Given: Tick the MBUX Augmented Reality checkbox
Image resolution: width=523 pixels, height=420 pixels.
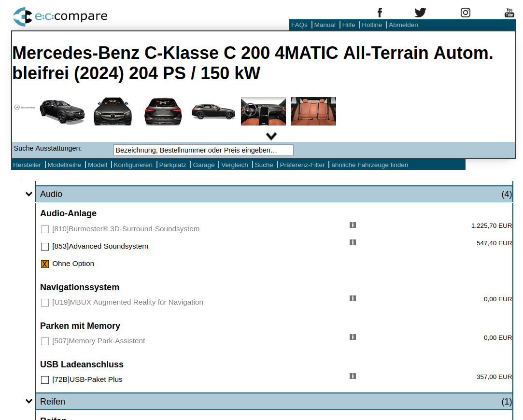Looking at the screenshot, I should pyautogui.click(x=45, y=303).
